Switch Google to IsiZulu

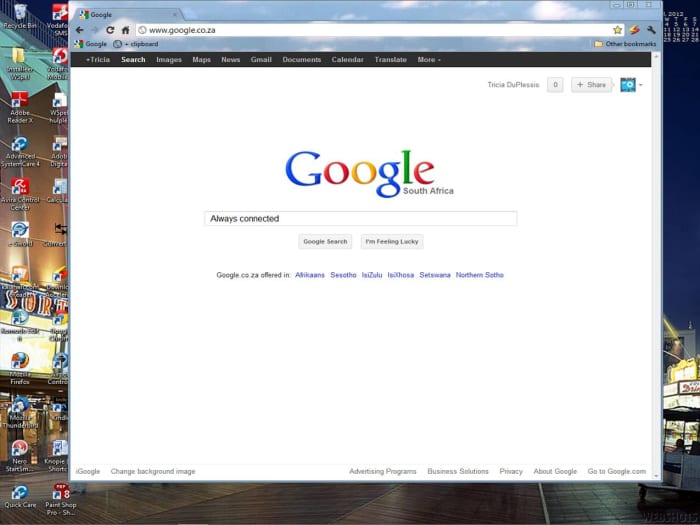point(372,275)
